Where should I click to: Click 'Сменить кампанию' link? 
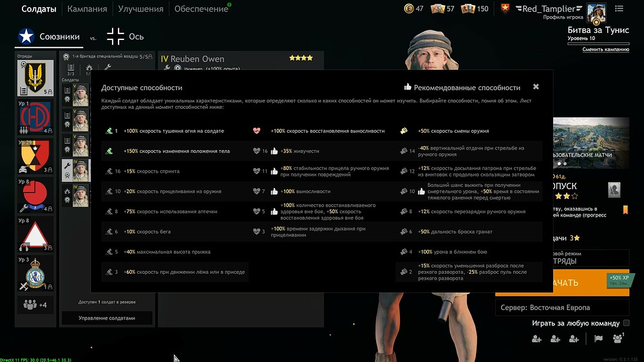point(605,50)
